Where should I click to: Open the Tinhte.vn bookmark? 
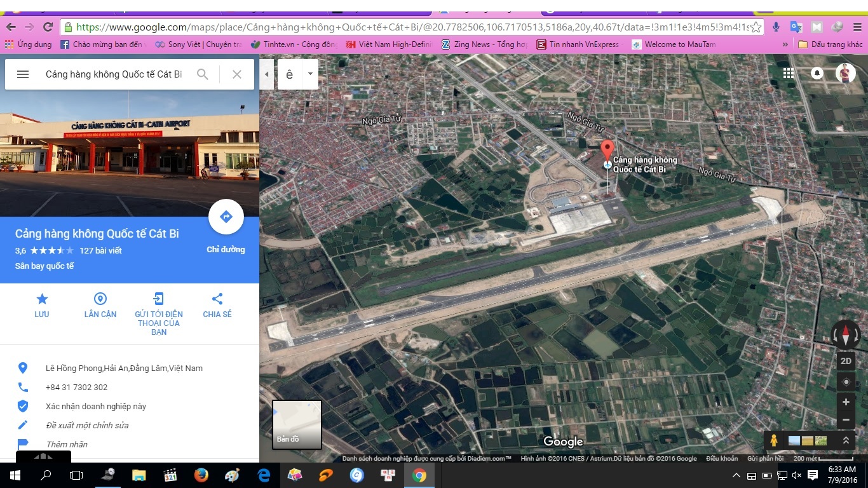click(295, 44)
